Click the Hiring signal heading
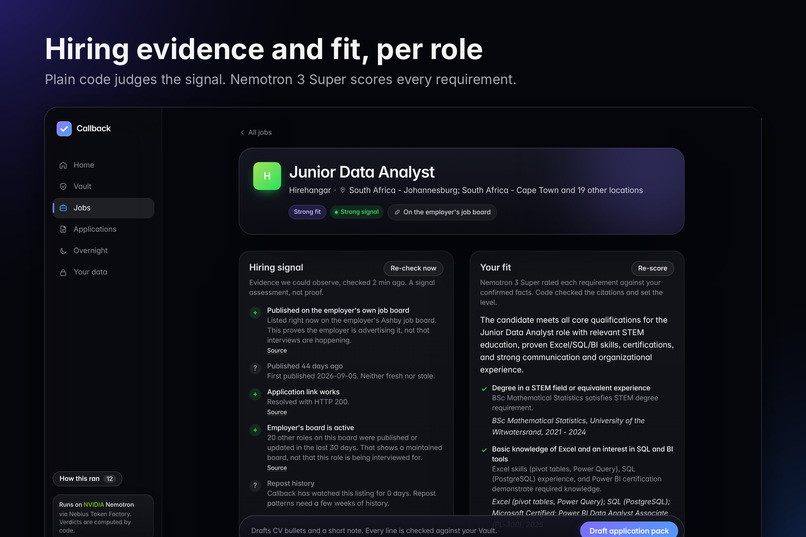Viewport: 806px width, 537px height. pyautogui.click(x=276, y=268)
